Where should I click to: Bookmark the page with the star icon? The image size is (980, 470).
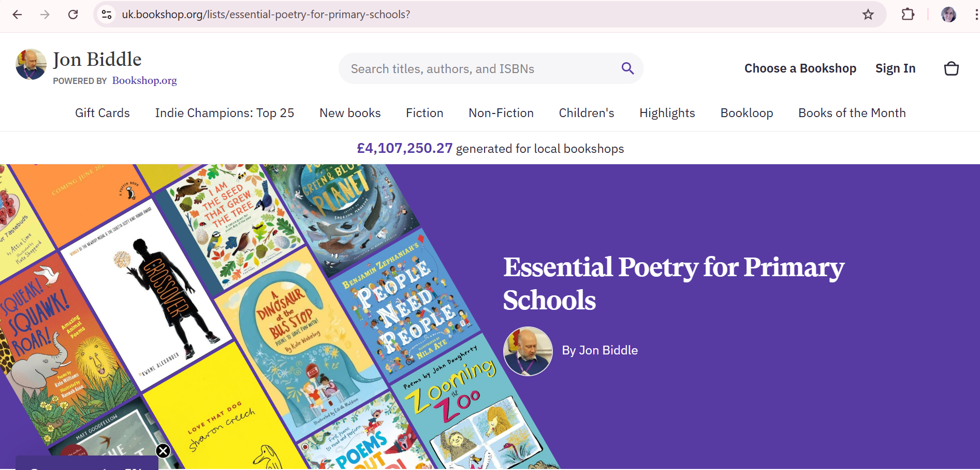click(x=868, y=15)
